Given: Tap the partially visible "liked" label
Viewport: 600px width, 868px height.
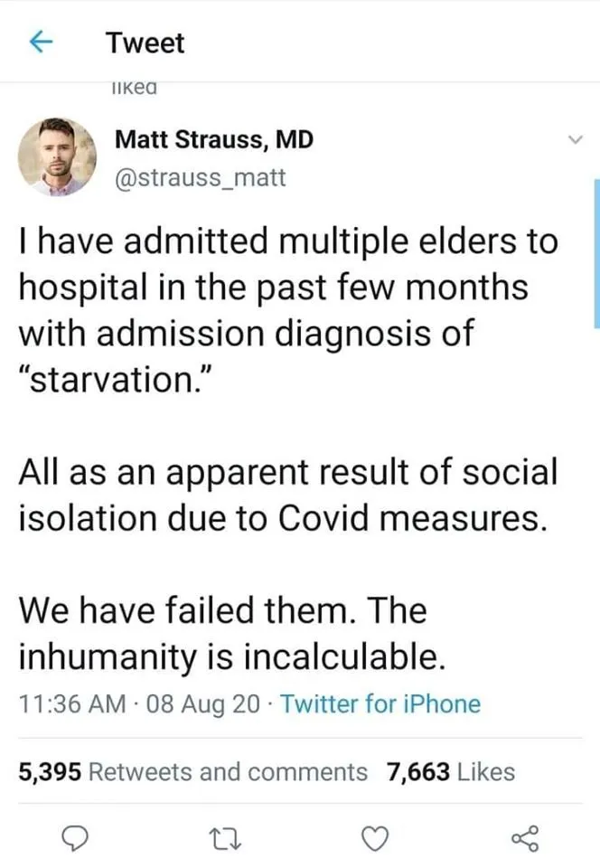Looking at the screenshot, I should click(x=133, y=88).
